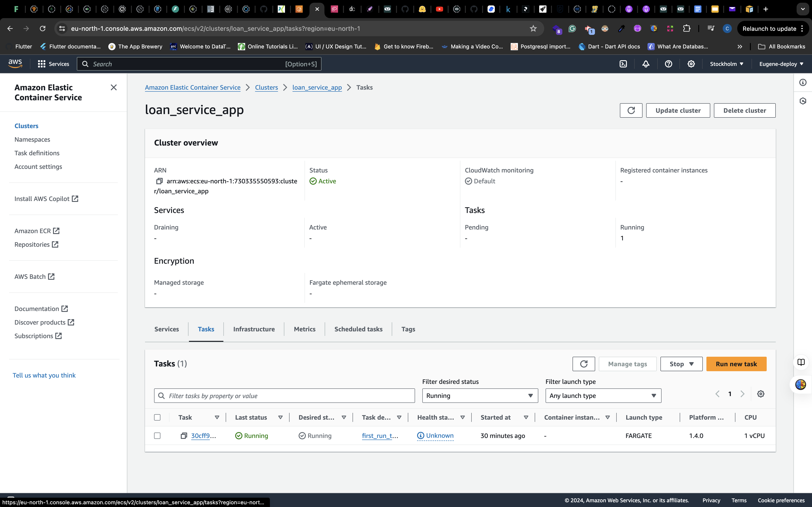Switch to the Scheduled tasks tab

pos(358,329)
